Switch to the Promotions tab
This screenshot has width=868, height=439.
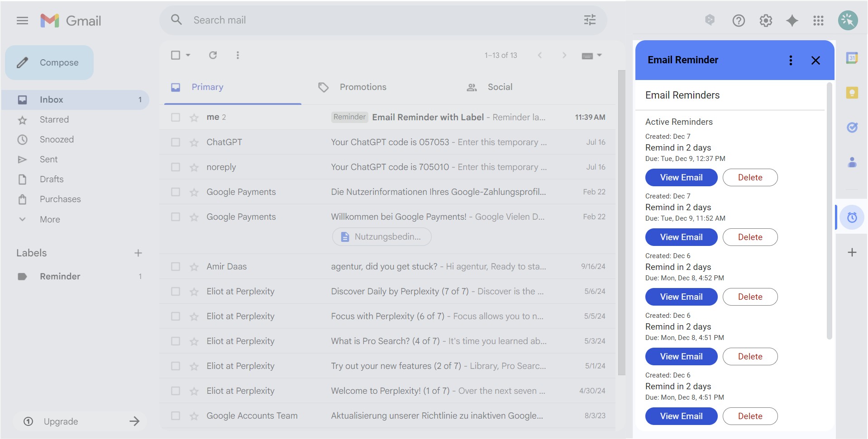coord(362,87)
